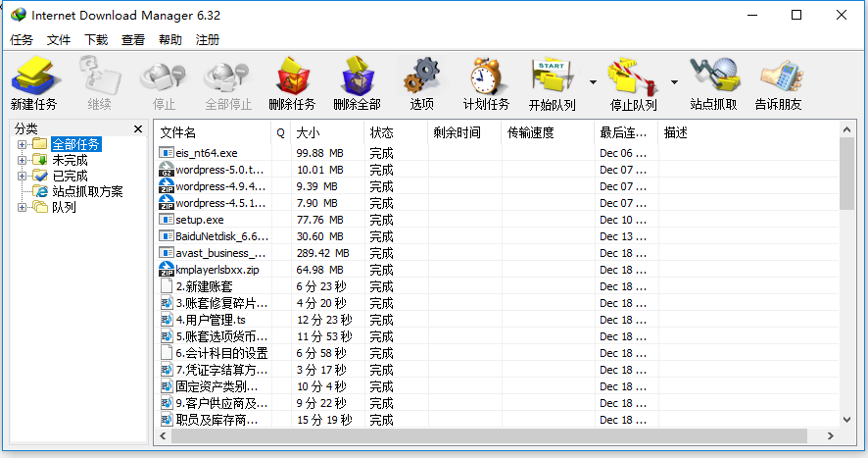
Task: Click the 开始队列 icon
Action: coord(552,75)
